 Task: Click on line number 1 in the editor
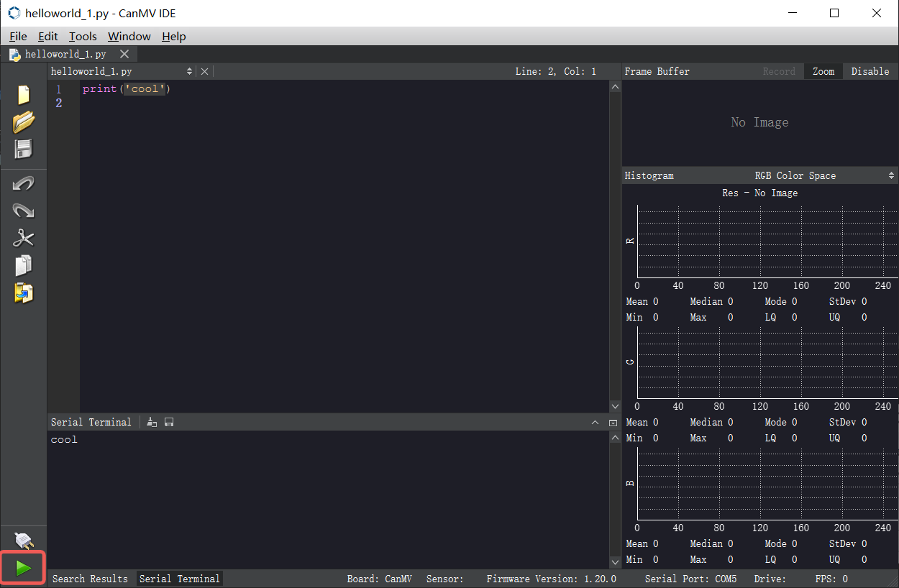(59, 89)
